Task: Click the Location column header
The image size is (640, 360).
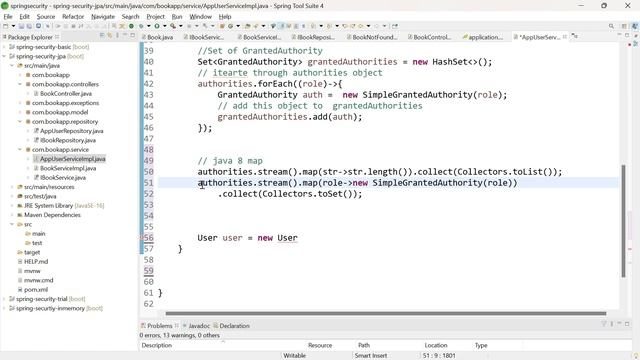Action: pos(436,345)
